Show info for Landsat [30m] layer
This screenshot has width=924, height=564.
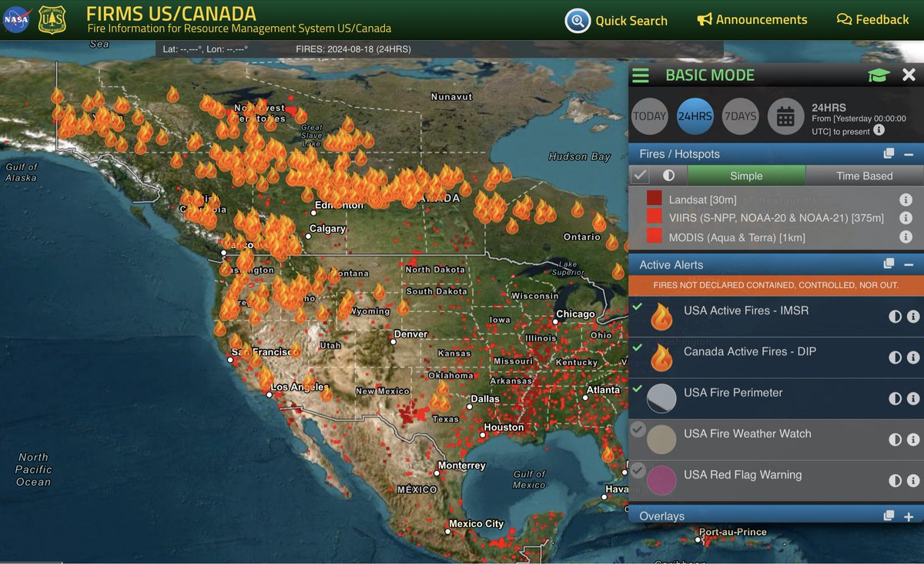[906, 199]
